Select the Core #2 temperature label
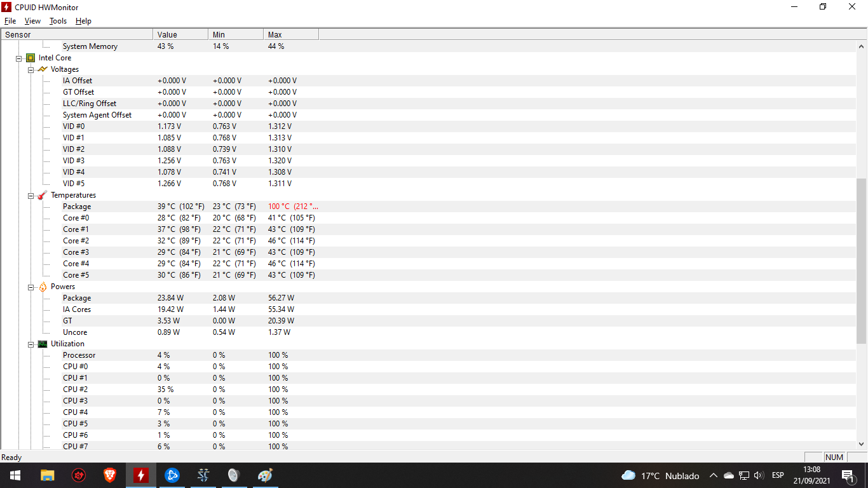Image resolution: width=868 pixels, height=488 pixels. click(x=76, y=241)
